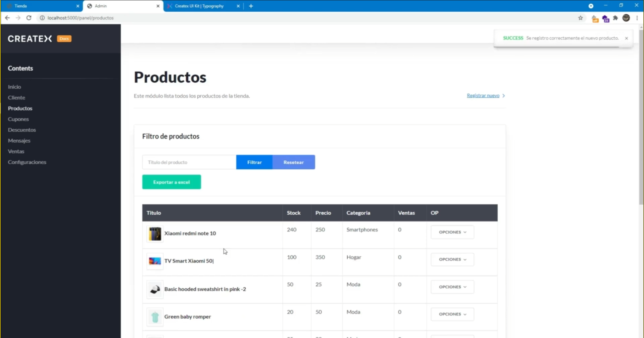Dismiss the success notification with X

coord(626,38)
